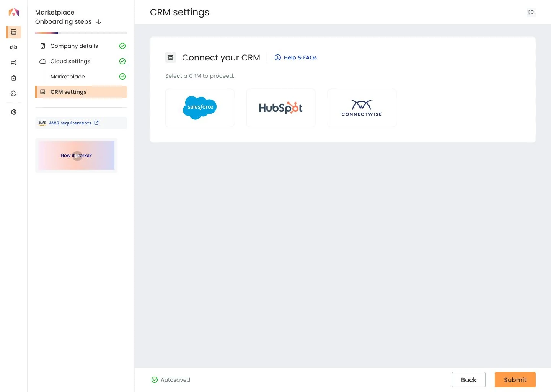
Task: Choose Salesforce as CRM
Action: (200, 108)
